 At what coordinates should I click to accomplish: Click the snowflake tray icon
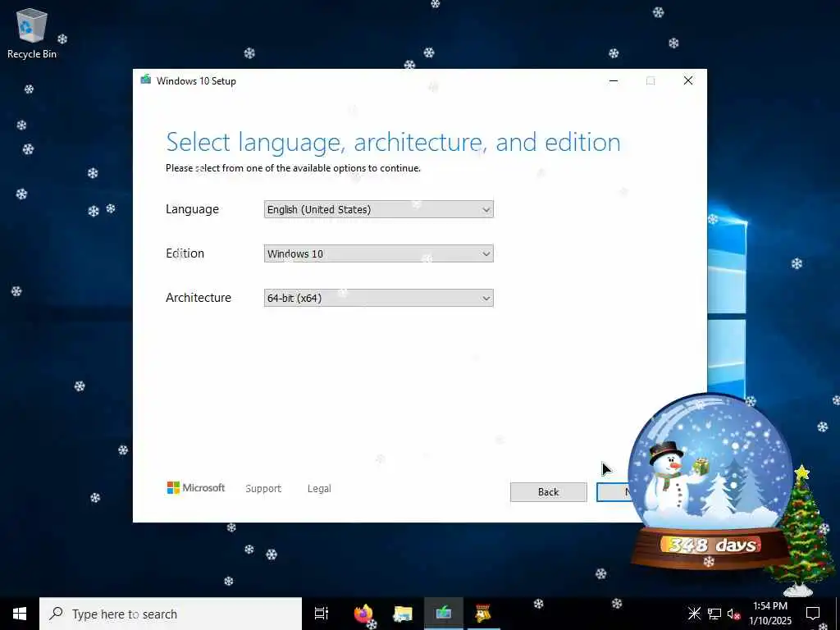click(x=694, y=613)
